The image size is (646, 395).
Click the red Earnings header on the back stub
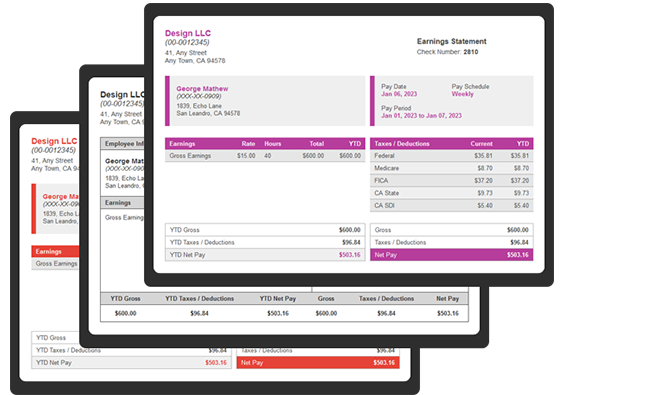(x=48, y=252)
